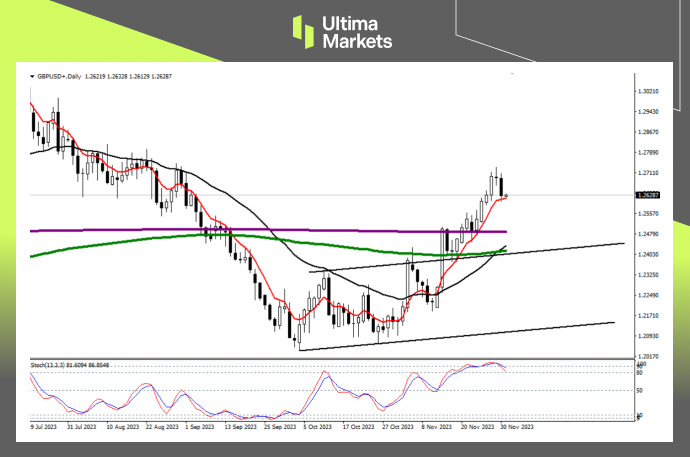The image size is (690, 457).
Task: Click the 1.27890 price axis label
Action: 652,153
